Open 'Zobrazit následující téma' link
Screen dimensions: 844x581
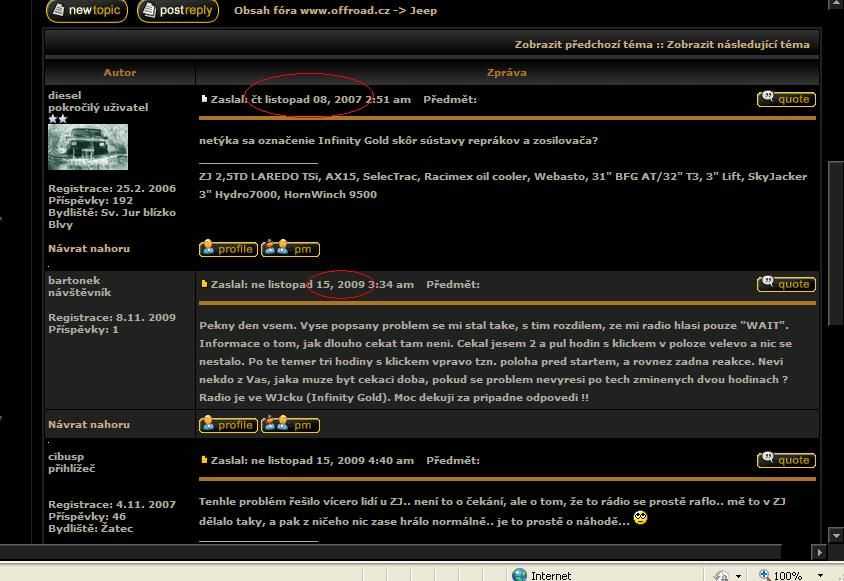pyautogui.click(x=738, y=44)
